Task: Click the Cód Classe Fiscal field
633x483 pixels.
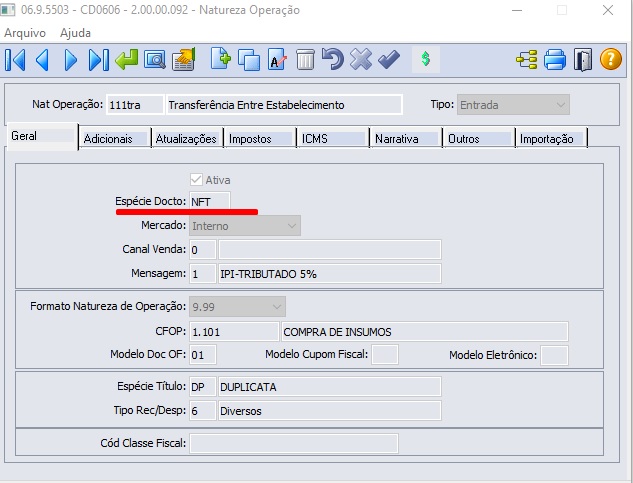Action: click(x=294, y=443)
